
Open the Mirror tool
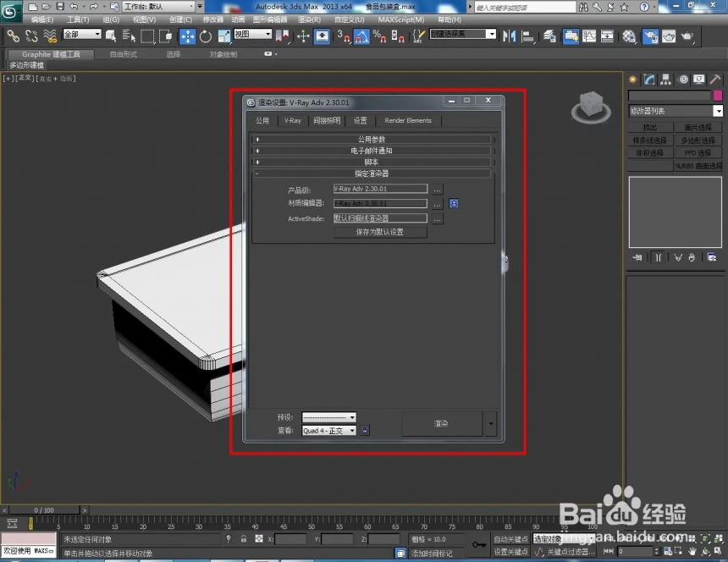(510, 36)
